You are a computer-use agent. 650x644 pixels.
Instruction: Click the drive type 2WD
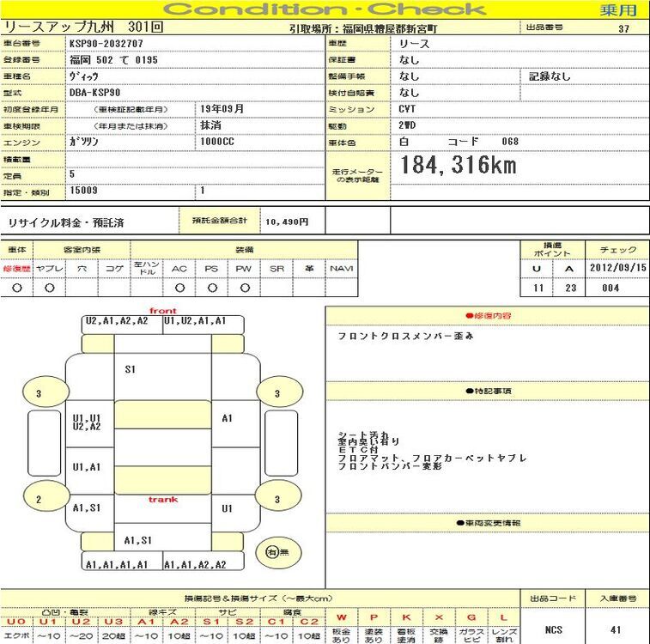[x=407, y=125]
